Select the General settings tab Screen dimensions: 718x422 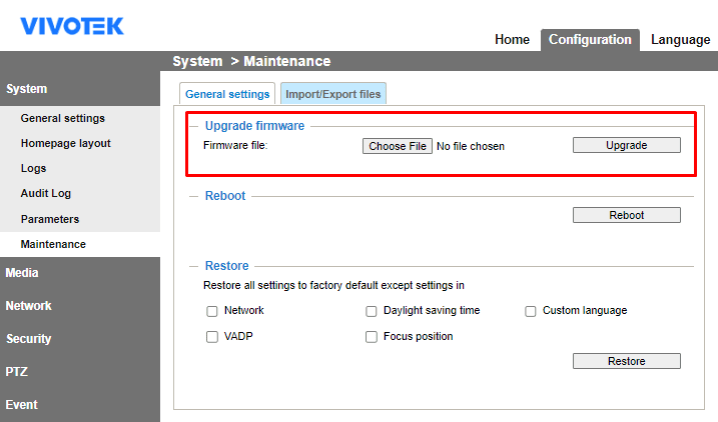pyautogui.click(x=227, y=94)
